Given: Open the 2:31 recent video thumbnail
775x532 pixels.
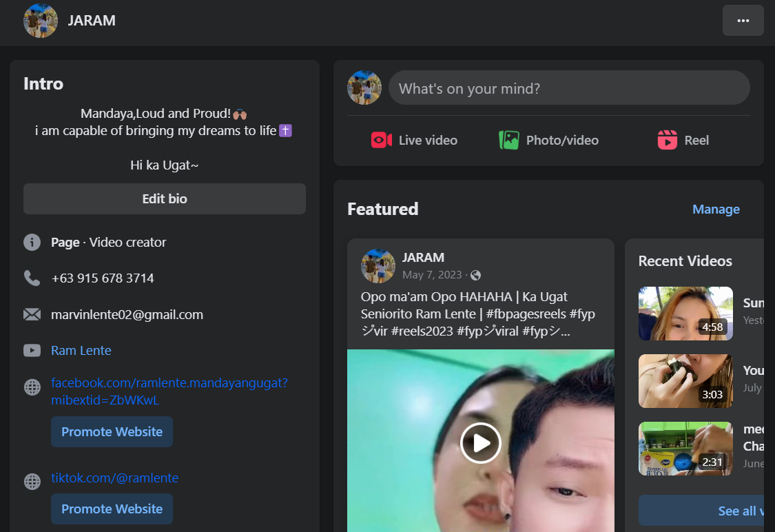Looking at the screenshot, I should pos(685,449).
